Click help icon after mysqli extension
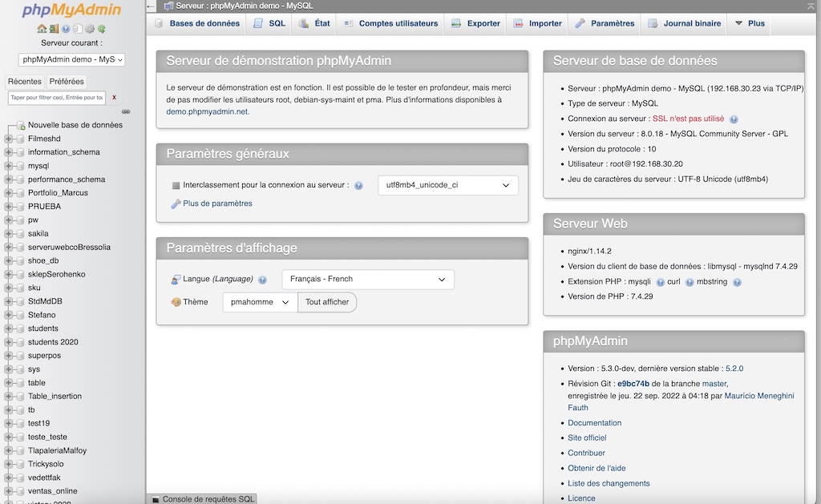 (x=661, y=282)
